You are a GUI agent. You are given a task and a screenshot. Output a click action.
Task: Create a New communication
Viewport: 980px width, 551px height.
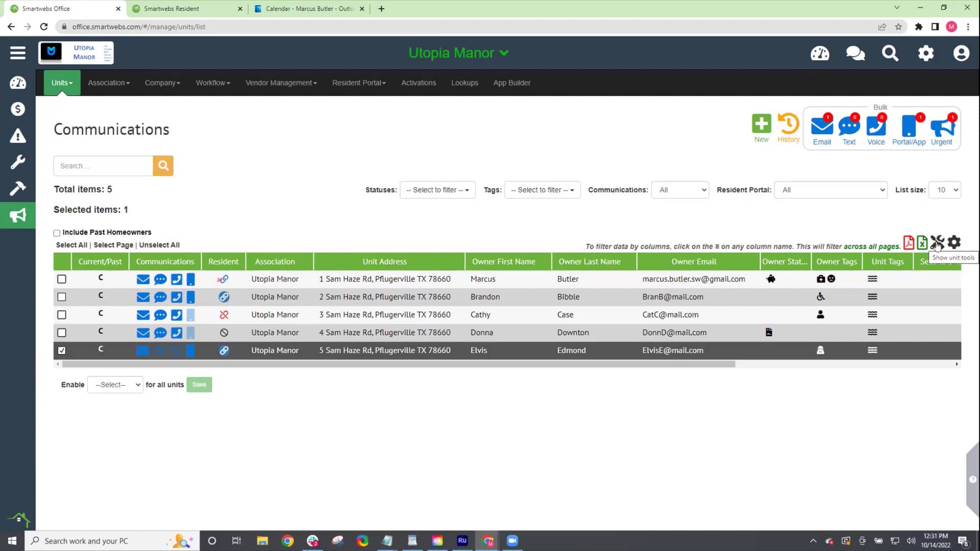tap(762, 125)
